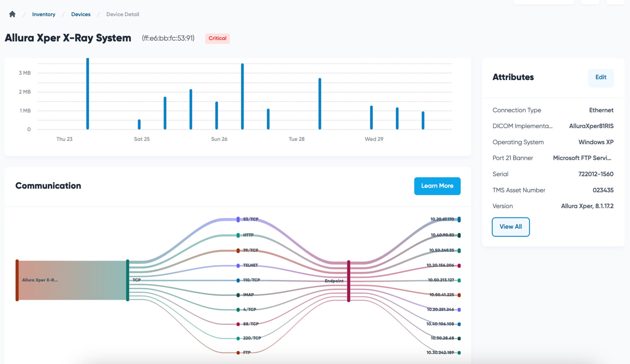Select endpoint 10.50.213.127
This screenshot has width=630, height=364.
[459, 280]
